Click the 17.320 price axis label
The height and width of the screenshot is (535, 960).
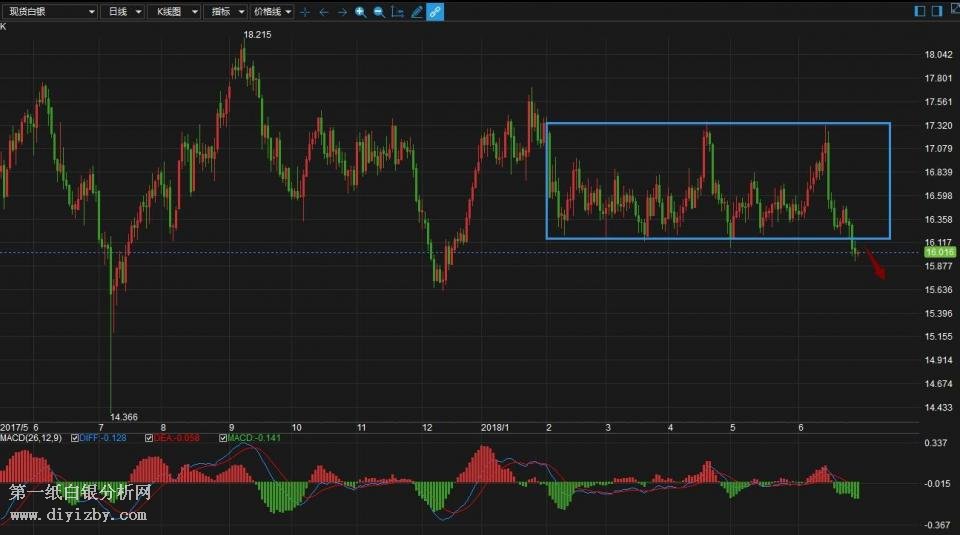point(938,125)
